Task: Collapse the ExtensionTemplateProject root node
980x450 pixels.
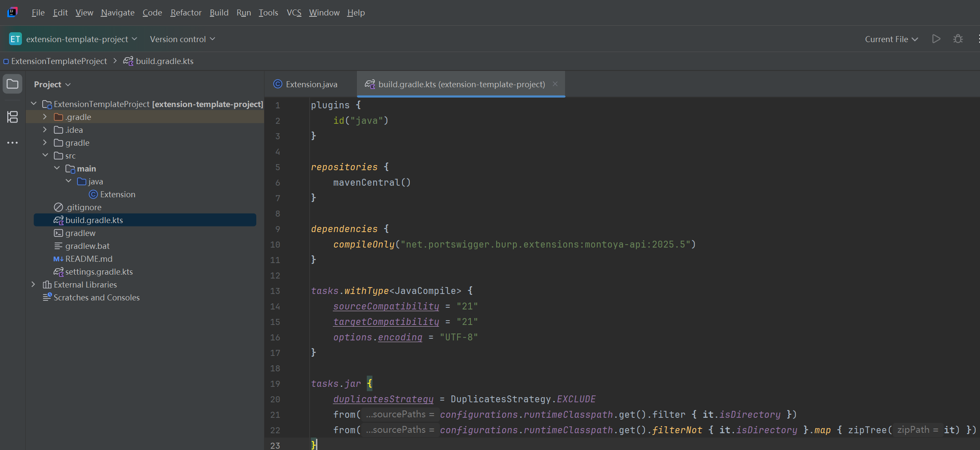Action: point(34,104)
